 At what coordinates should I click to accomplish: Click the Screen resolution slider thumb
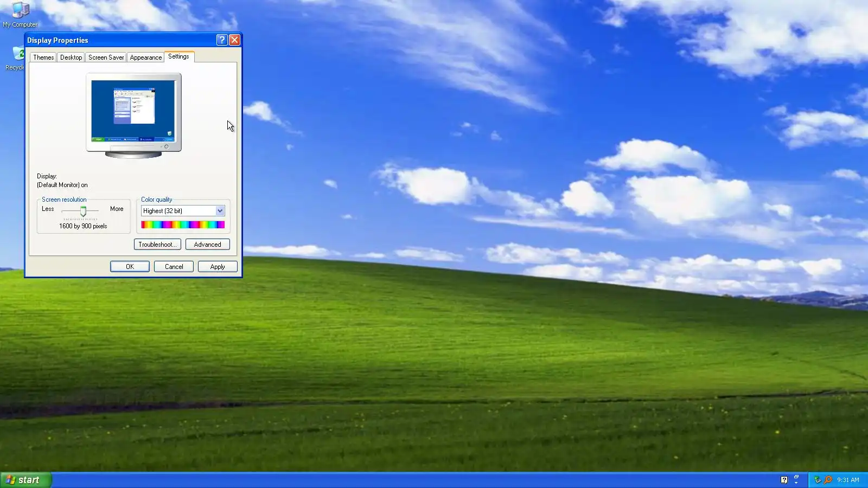point(83,211)
